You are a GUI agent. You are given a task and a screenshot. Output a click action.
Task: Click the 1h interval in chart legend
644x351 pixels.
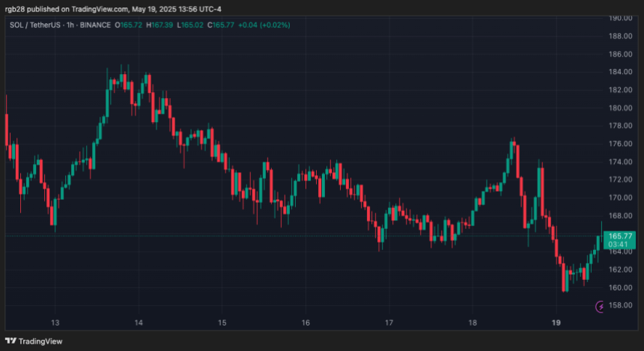coord(70,25)
